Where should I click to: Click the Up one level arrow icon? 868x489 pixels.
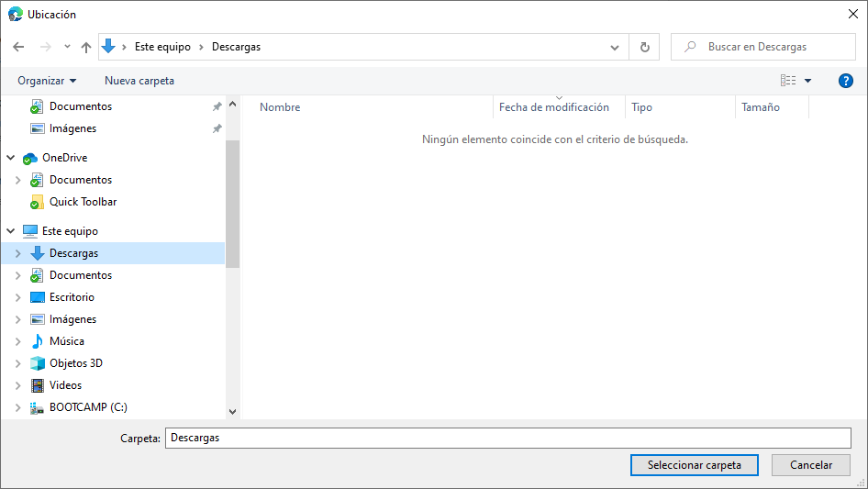(86, 47)
